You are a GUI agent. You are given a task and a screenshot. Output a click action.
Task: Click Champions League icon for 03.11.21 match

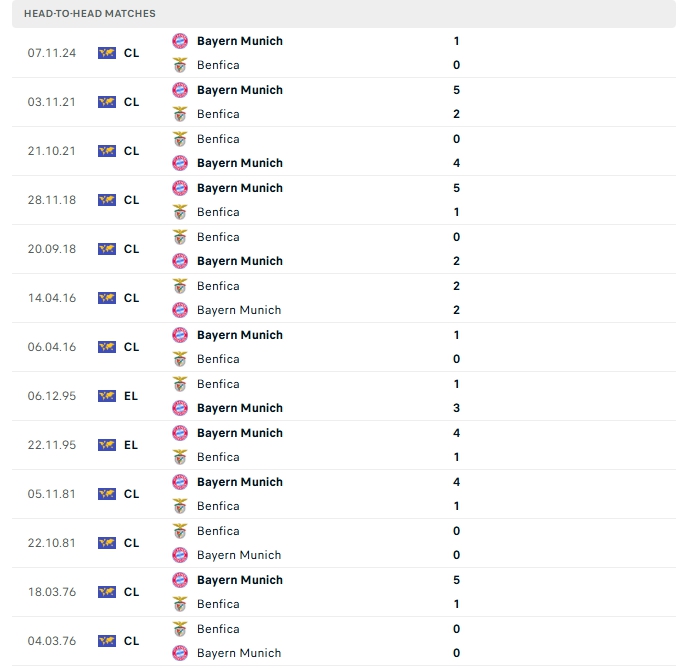(107, 102)
